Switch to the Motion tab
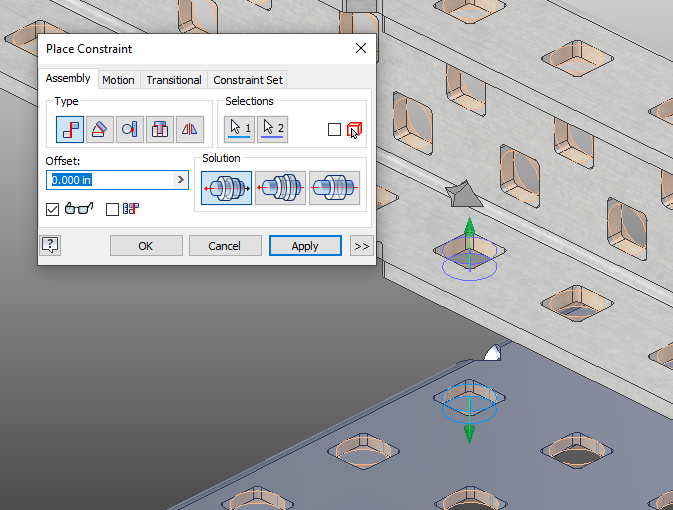 [118, 80]
